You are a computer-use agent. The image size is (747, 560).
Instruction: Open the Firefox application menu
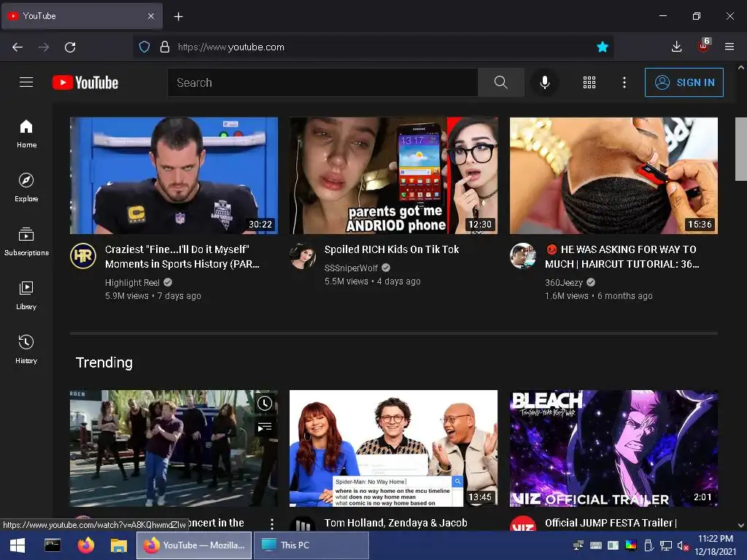[729, 47]
